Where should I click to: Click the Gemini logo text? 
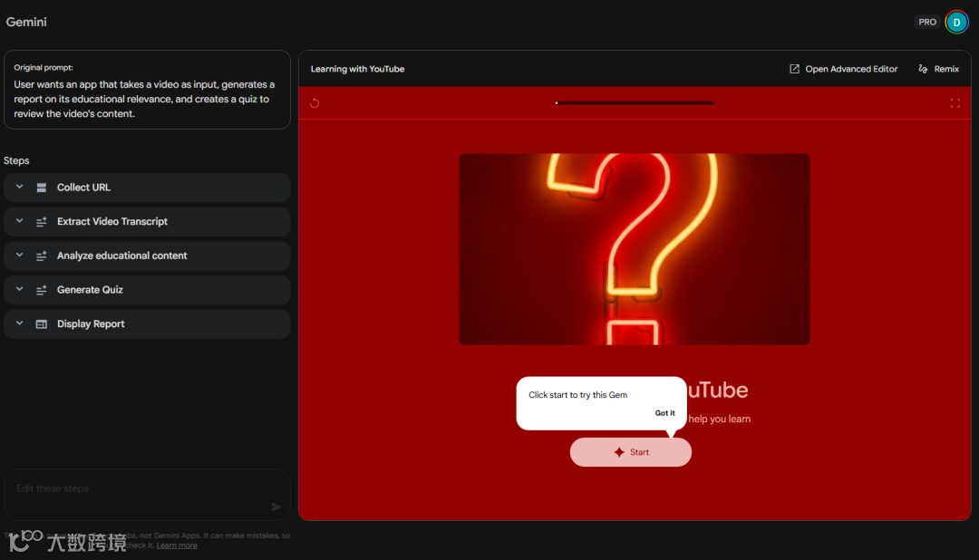point(26,22)
